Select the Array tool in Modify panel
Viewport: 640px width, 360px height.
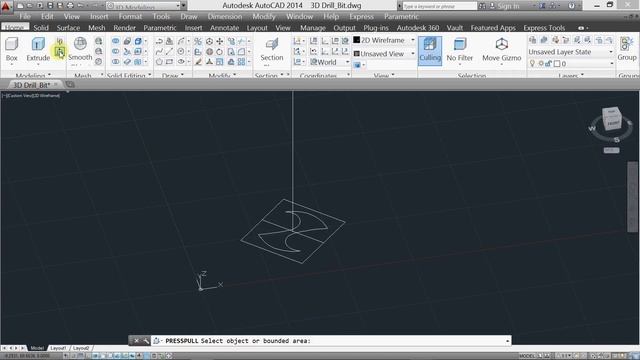[241, 62]
